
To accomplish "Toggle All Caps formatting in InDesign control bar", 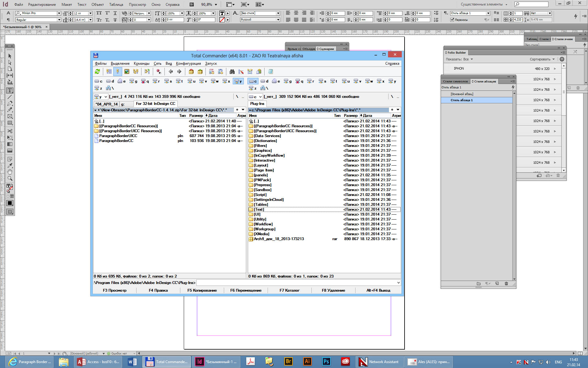I will [99, 13].
